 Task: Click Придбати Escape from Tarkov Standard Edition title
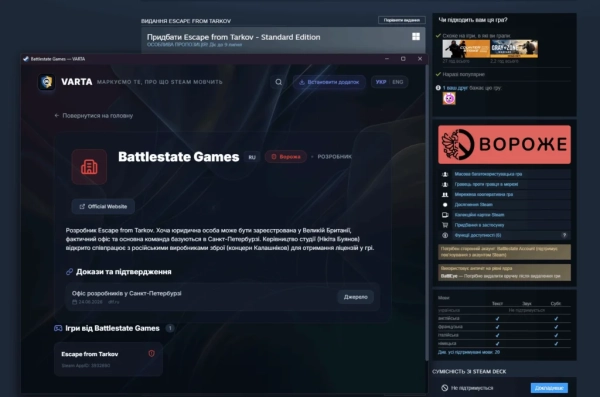(233, 37)
